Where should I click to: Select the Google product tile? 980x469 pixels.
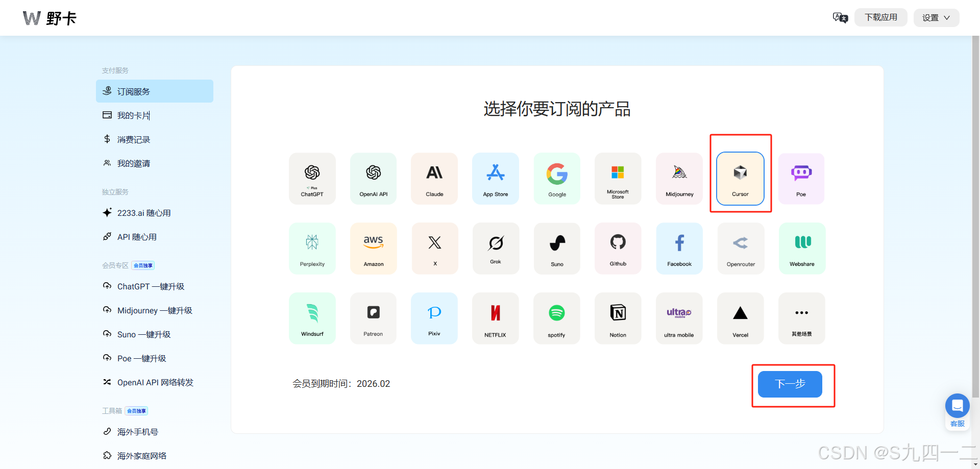(x=557, y=179)
